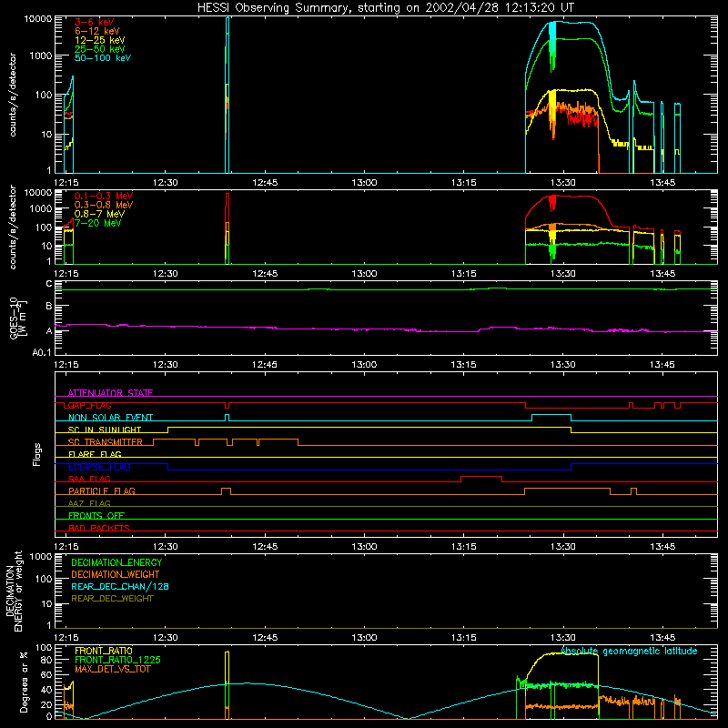
Task: Select the BAD_PACKETS flag label
Action: [99, 528]
